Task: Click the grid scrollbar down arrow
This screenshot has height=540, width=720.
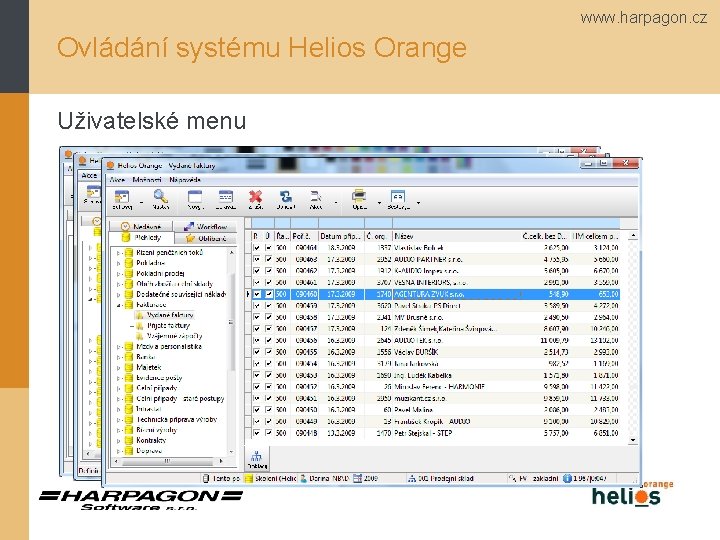Action: [x=633, y=440]
